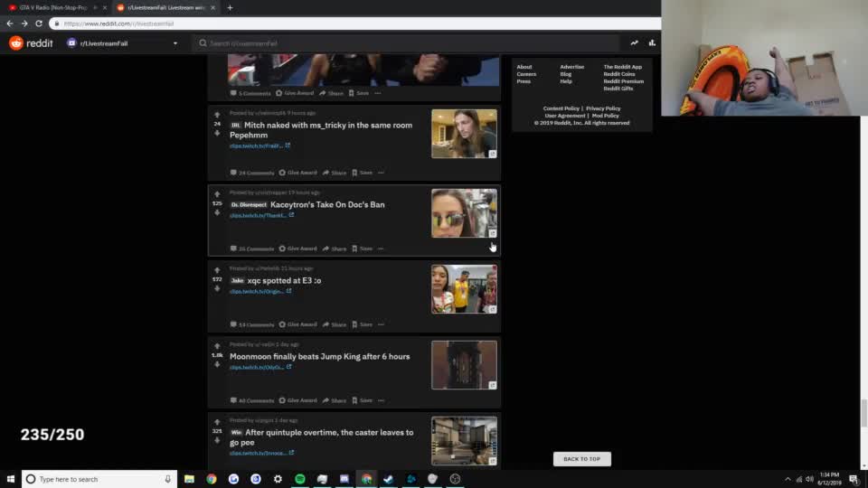Image resolution: width=868 pixels, height=488 pixels.
Task: Click the microphone icon in taskbar search
Action: (x=168, y=479)
